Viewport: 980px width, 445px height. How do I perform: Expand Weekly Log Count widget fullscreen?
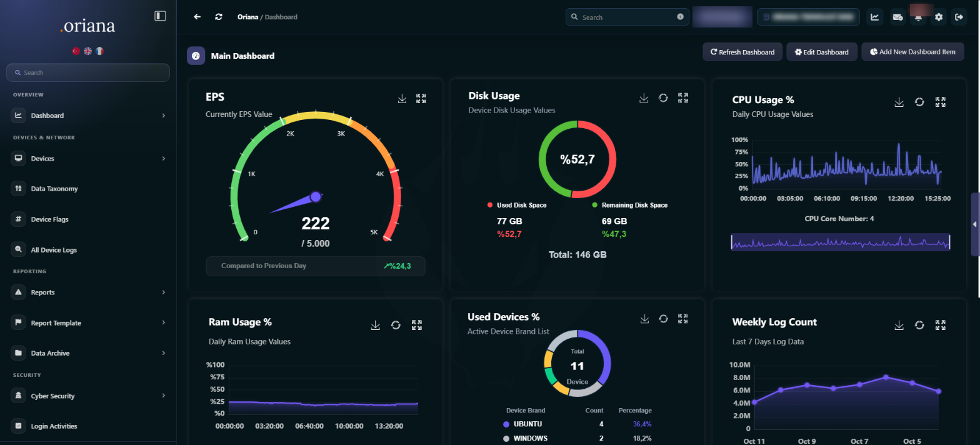coord(940,325)
